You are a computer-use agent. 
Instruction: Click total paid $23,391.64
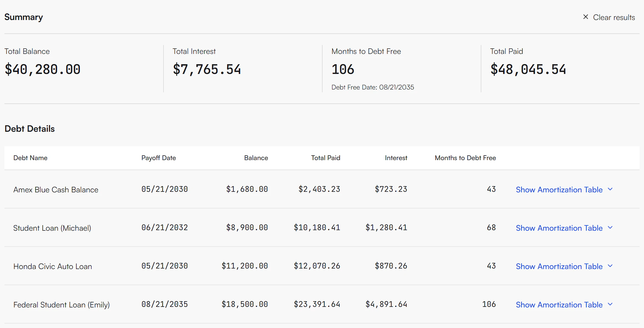pyautogui.click(x=317, y=304)
